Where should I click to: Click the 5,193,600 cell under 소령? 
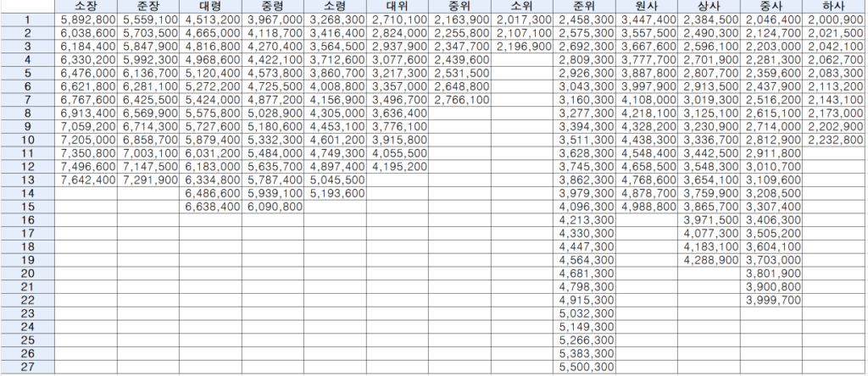tap(334, 193)
